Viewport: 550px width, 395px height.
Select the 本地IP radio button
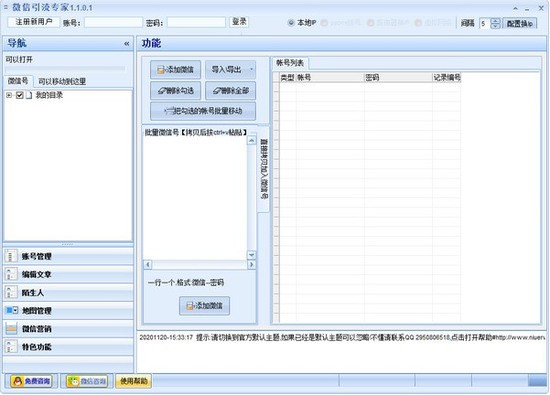tap(291, 23)
